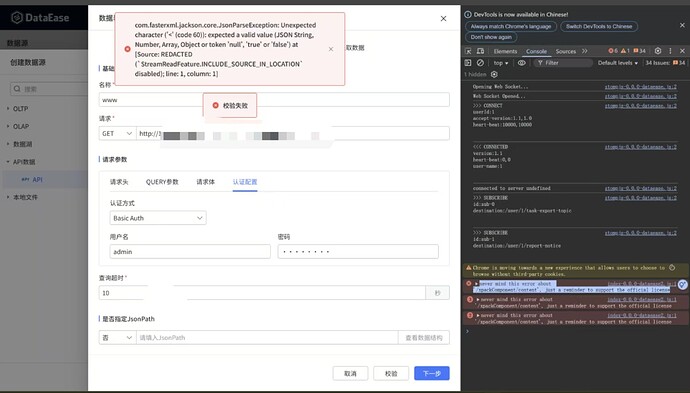Toggle the device toolbar icon in DevTools
The image size is (690, 393).
pyautogui.click(x=481, y=51)
